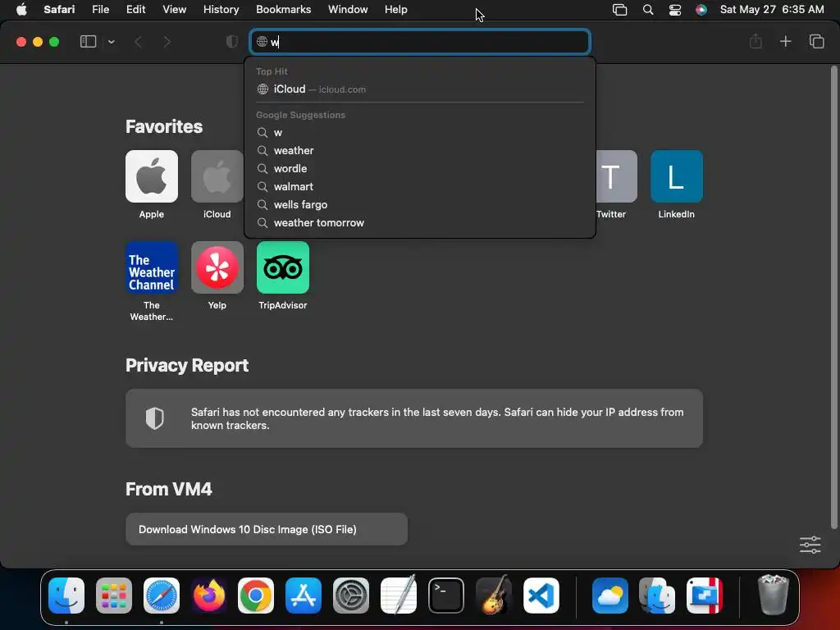Open The Weather Channel favorite
Screen dimensions: 840x630
click(x=152, y=267)
